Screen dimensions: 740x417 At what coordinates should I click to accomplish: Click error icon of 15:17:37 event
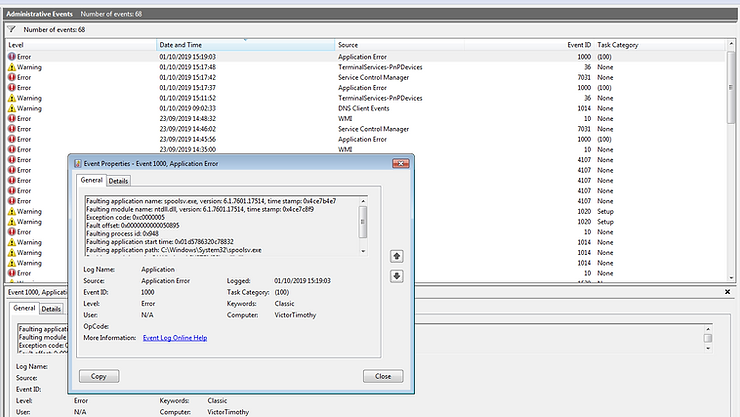(x=12, y=88)
